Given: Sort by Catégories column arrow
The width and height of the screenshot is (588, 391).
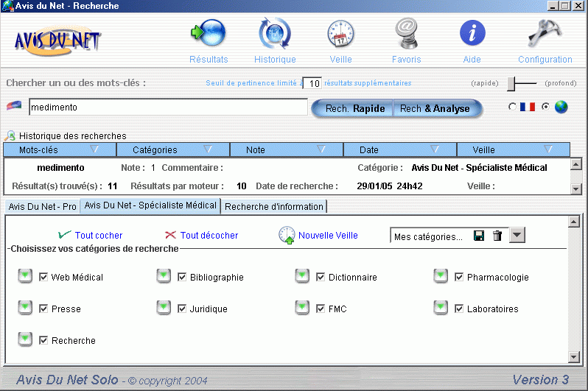Looking at the screenshot, I should [208, 149].
